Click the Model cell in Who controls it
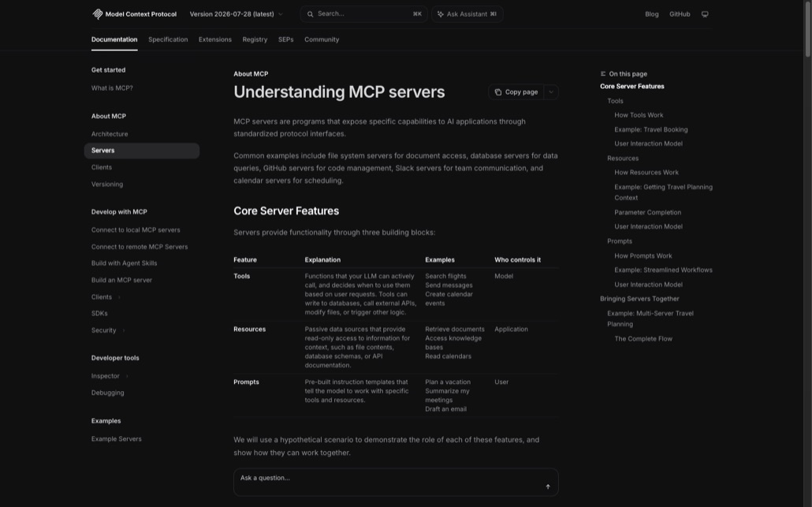 pyautogui.click(x=504, y=276)
